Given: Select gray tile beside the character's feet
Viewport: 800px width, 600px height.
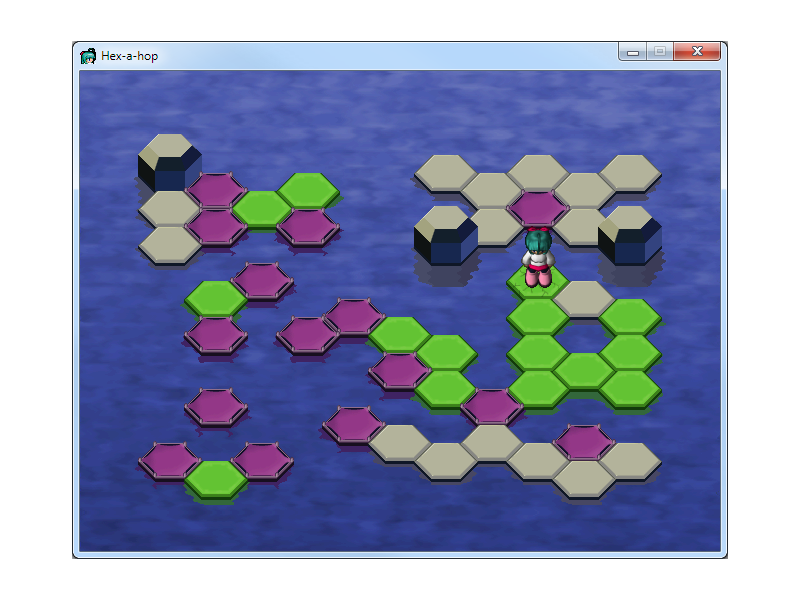Looking at the screenshot, I should pos(584,297).
